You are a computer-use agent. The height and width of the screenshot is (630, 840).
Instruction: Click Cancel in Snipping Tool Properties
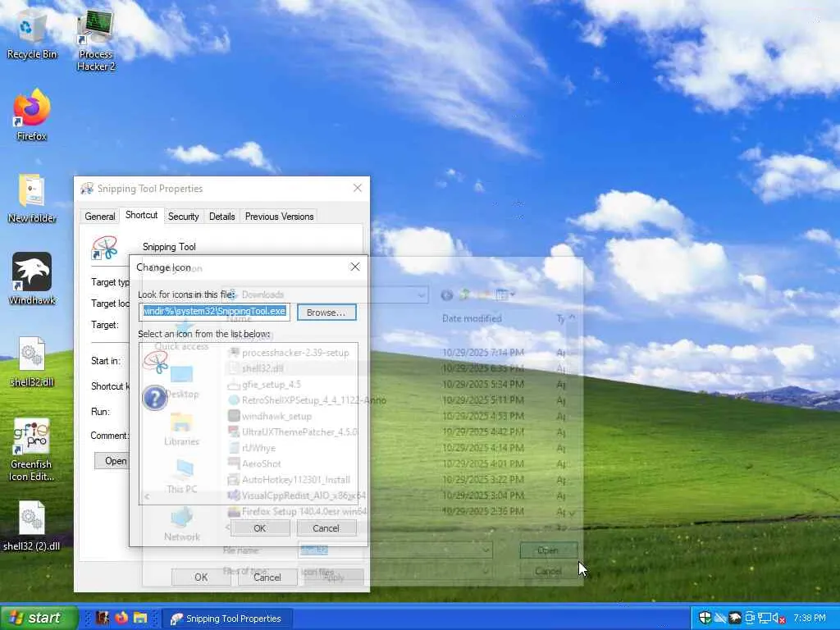pyautogui.click(x=267, y=577)
